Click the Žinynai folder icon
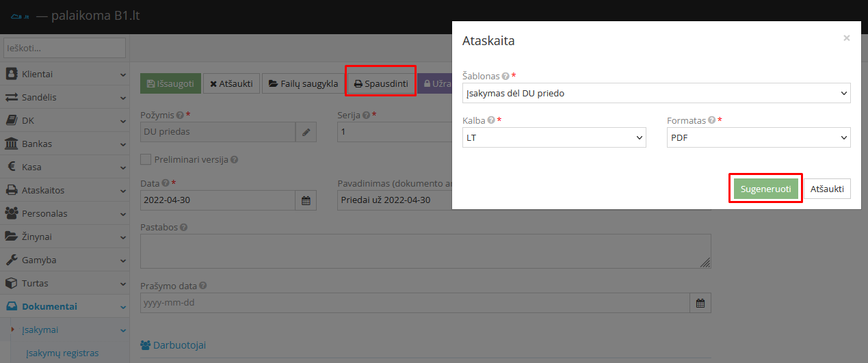The image size is (868, 363). click(x=11, y=237)
